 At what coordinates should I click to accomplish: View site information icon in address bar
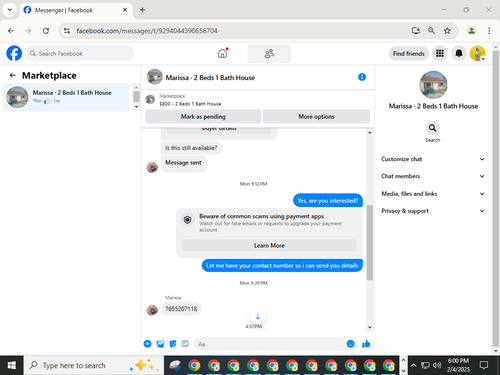tap(67, 31)
